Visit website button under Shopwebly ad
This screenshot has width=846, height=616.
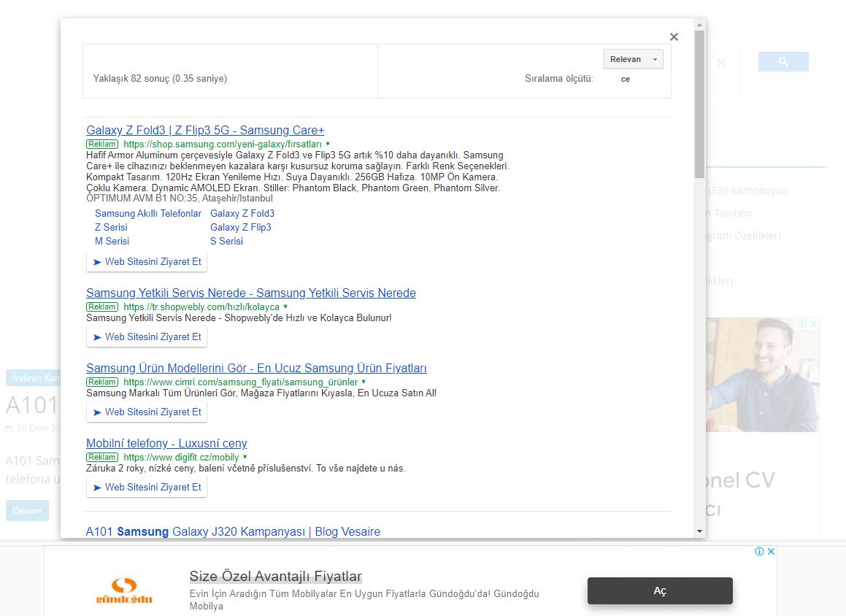click(147, 336)
